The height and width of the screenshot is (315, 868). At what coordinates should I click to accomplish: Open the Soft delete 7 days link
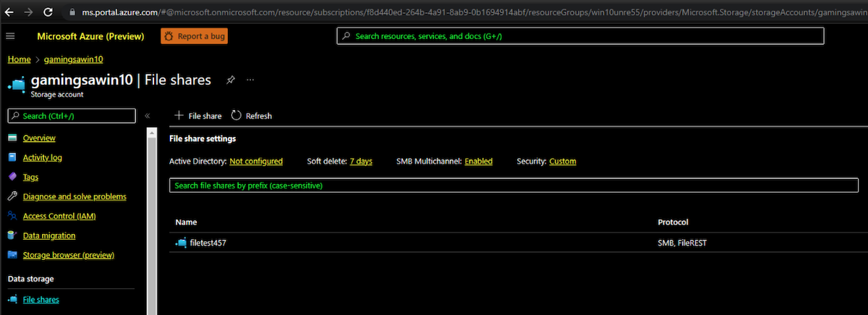(x=361, y=161)
